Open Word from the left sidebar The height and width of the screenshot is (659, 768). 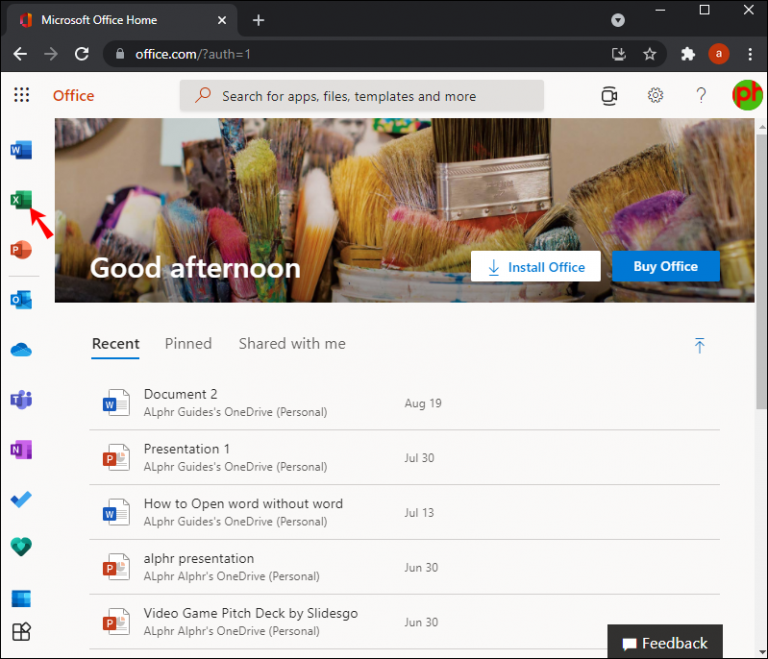coord(21,150)
